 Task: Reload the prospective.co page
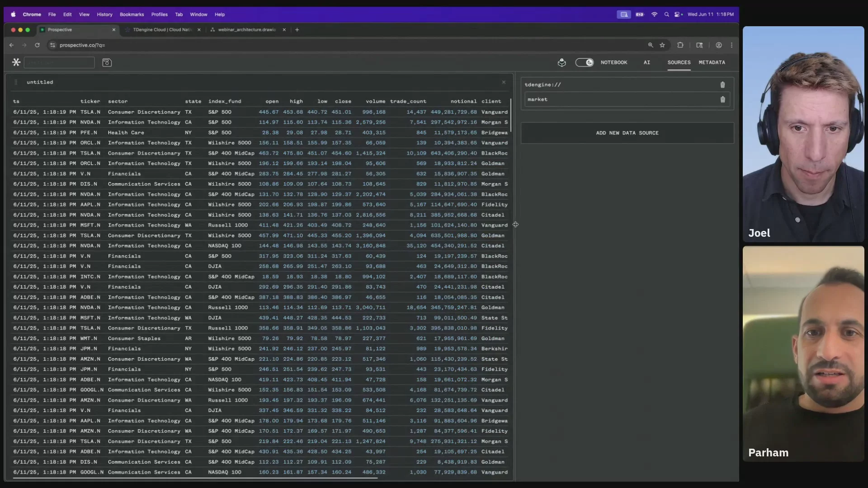point(37,45)
